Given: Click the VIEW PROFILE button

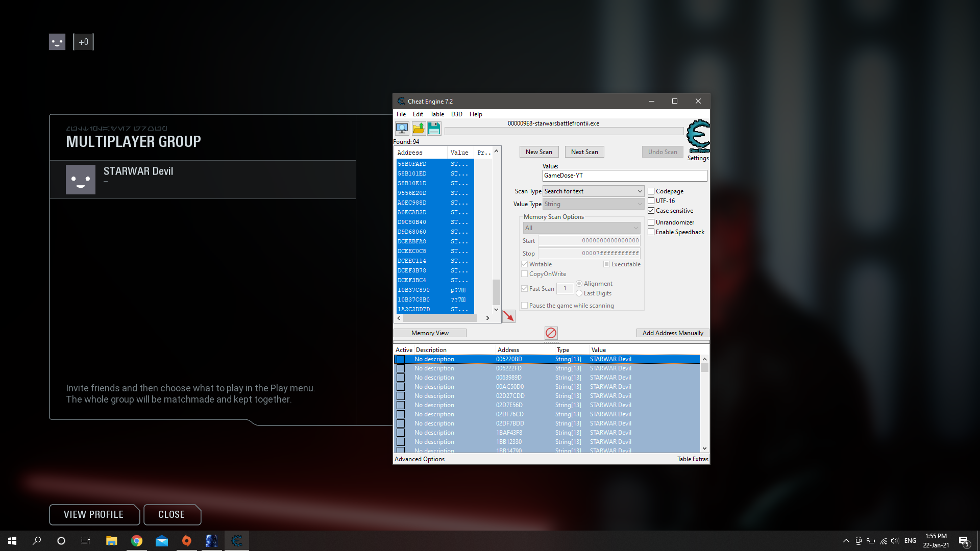Looking at the screenshot, I should coord(94,515).
